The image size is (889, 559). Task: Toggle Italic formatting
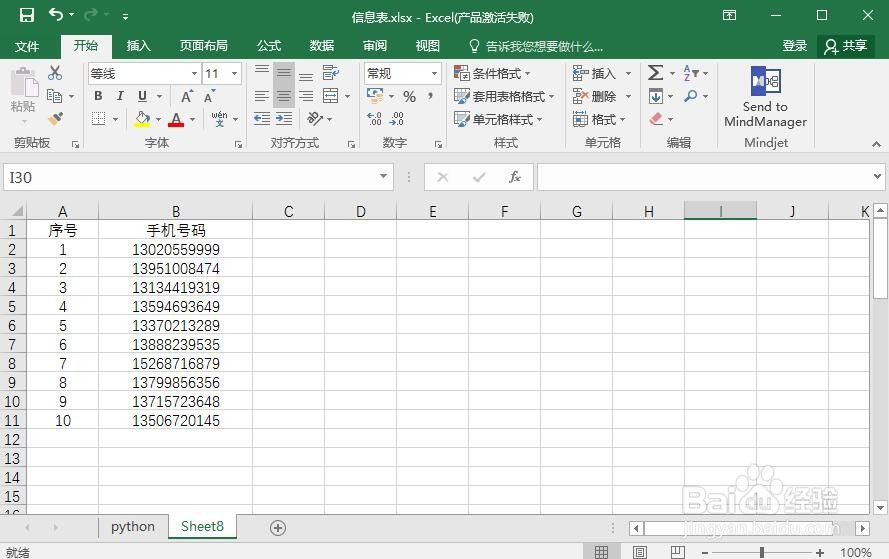tap(120, 96)
